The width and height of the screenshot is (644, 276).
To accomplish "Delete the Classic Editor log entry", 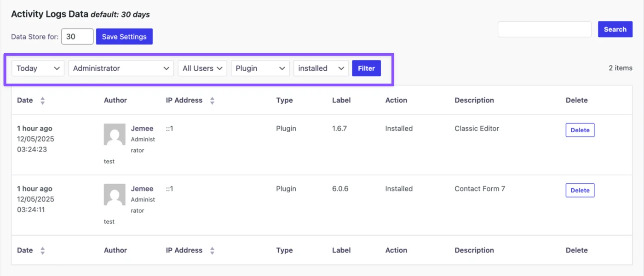I will tap(580, 130).
